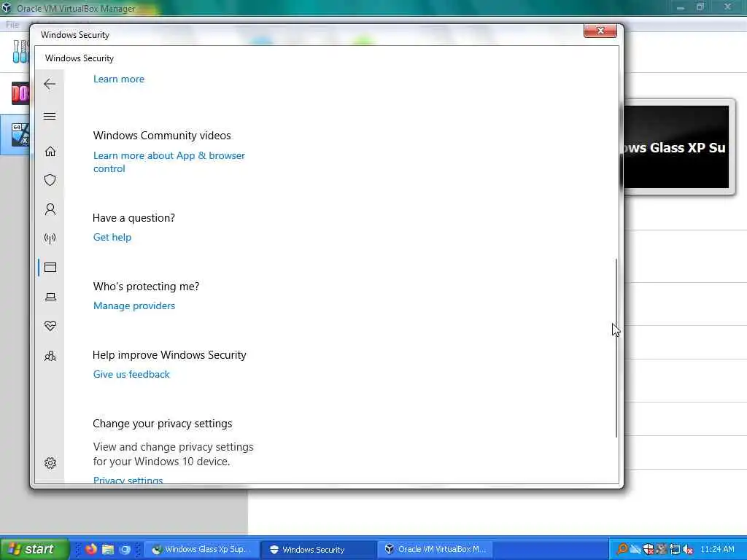This screenshot has height=560, width=747.
Task: Click the Learn more link
Action: 119,79
